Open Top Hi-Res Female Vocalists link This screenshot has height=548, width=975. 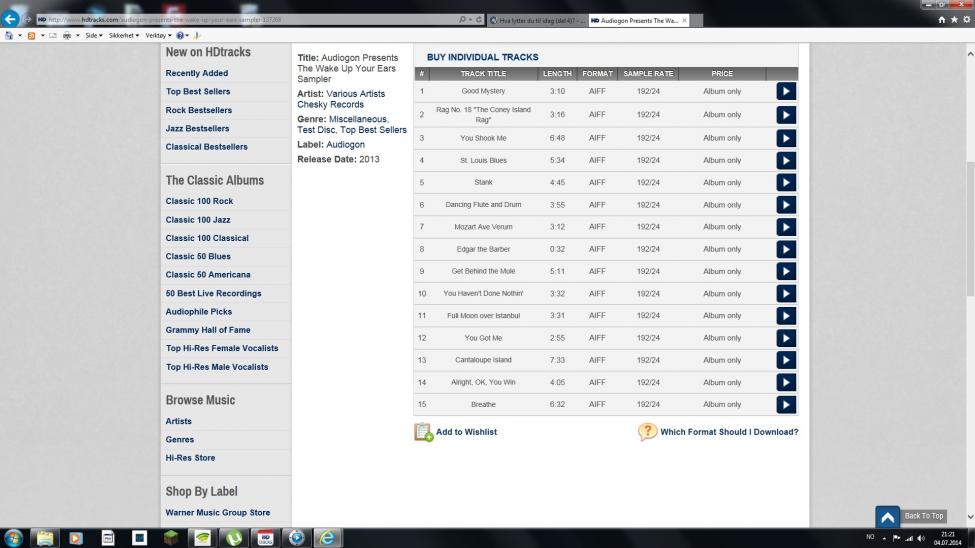click(222, 348)
